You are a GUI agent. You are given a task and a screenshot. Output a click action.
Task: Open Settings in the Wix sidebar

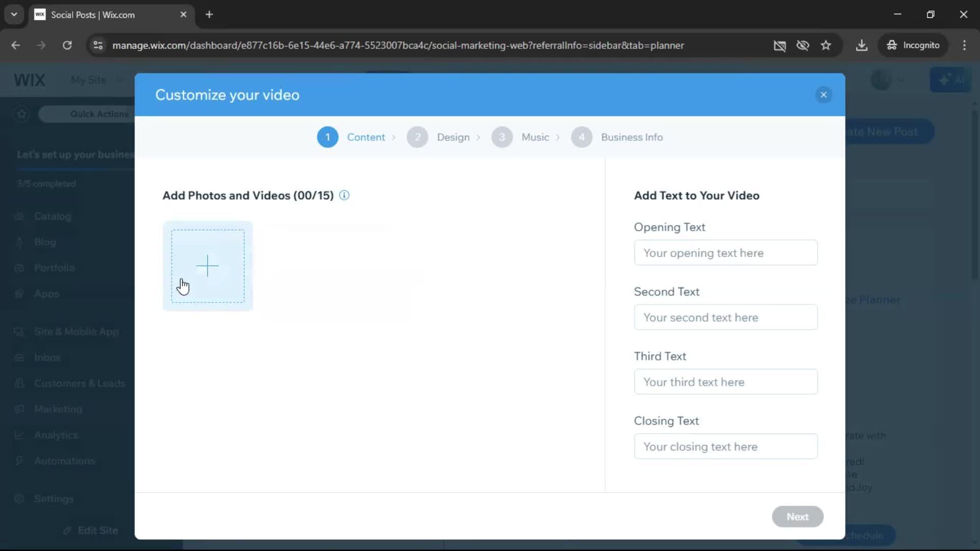[x=54, y=499]
